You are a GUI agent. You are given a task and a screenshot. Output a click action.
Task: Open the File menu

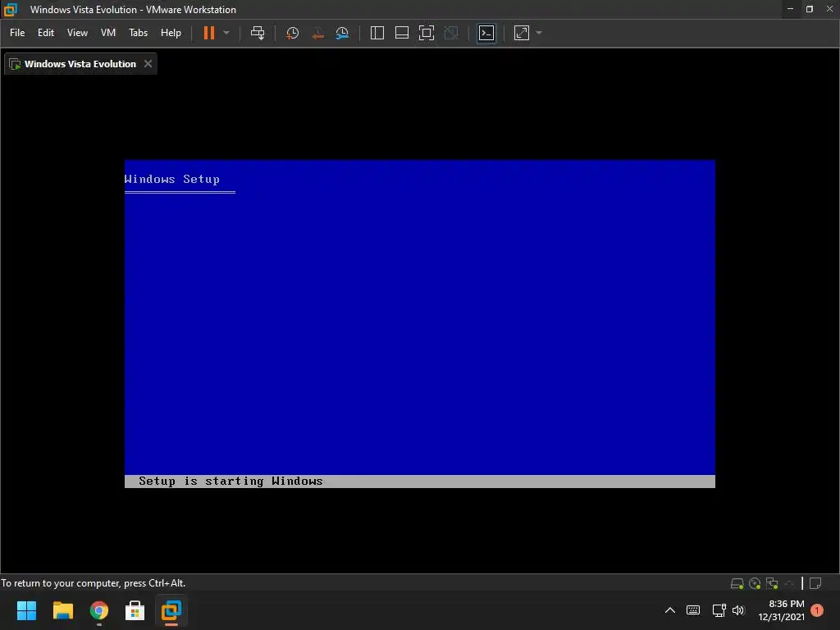pos(17,33)
